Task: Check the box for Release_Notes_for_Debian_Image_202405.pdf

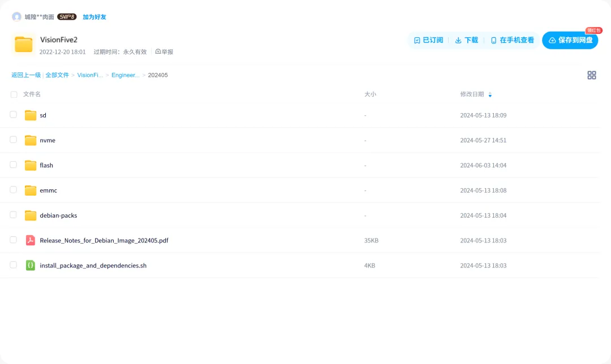Action: click(13, 240)
